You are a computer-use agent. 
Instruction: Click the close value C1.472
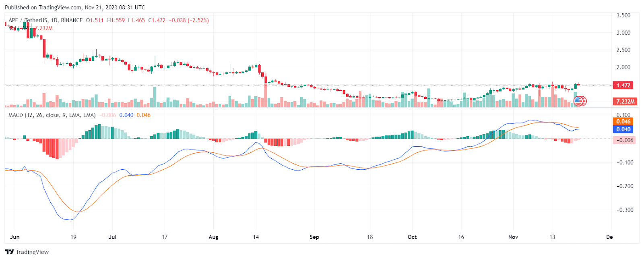[x=157, y=20]
